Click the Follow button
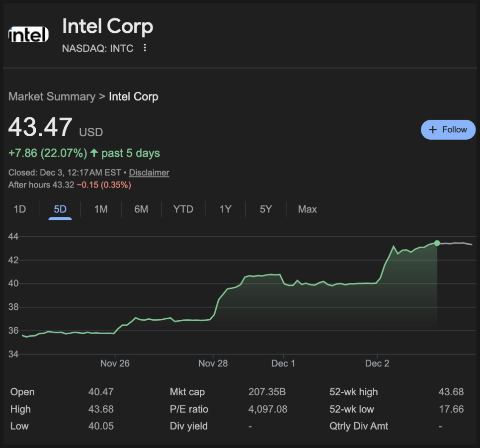Screen dimensions: 480x448 (448, 129)
